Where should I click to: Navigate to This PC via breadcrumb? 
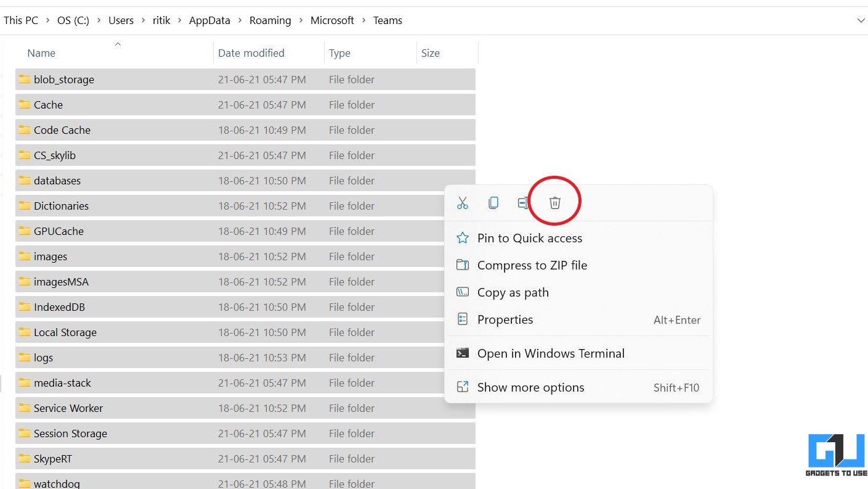click(x=20, y=20)
